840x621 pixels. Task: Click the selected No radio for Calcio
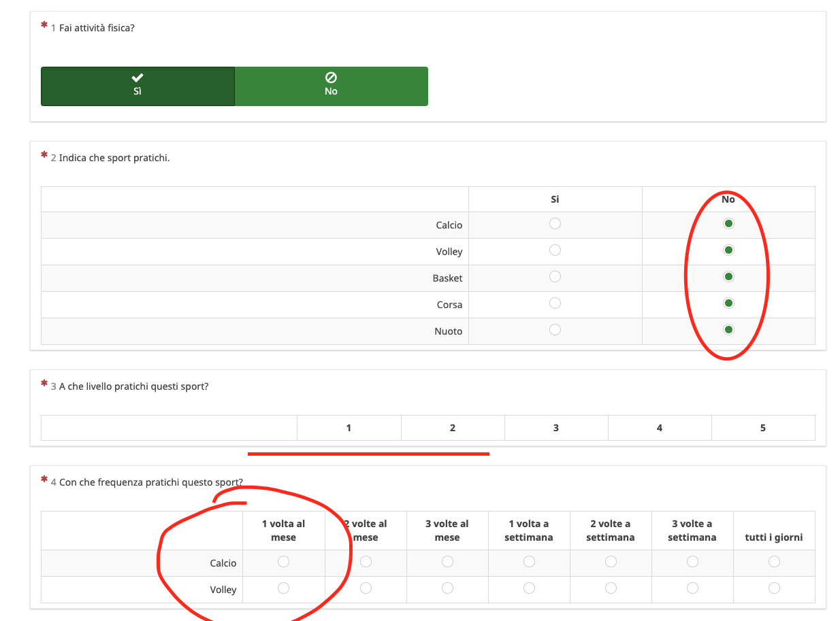click(x=728, y=224)
